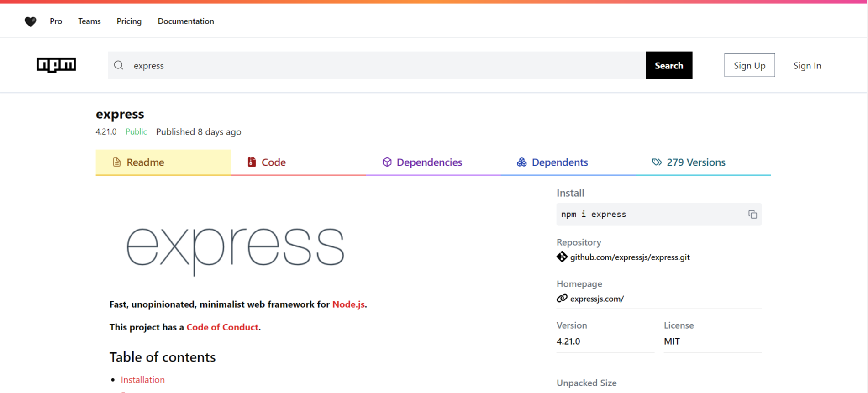
Task: Click the Readme file icon
Action: (117, 162)
